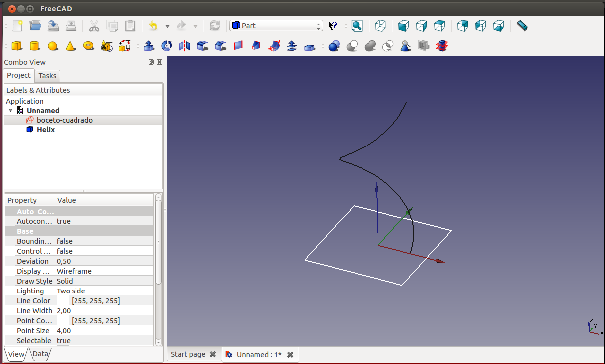This screenshot has height=364, width=605.
Task: Click the Line Color white swatch
Action: [x=63, y=301]
